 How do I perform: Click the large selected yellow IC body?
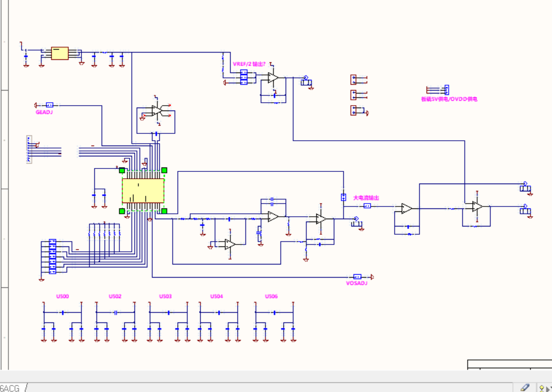tap(143, 190)
